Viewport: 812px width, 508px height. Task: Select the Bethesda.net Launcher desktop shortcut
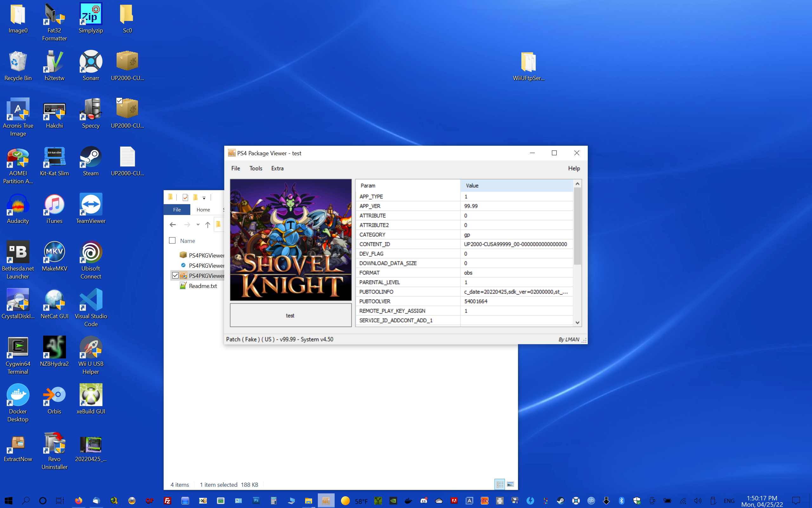pyautogui.click(x=18, y=260)
